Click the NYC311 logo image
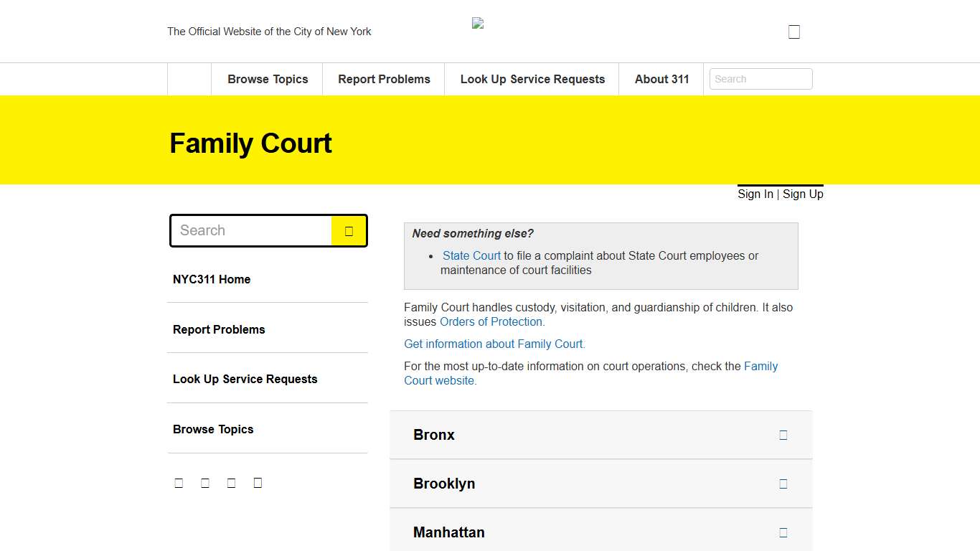This screenshot has width=980, height=551. [x=478, y=23]
